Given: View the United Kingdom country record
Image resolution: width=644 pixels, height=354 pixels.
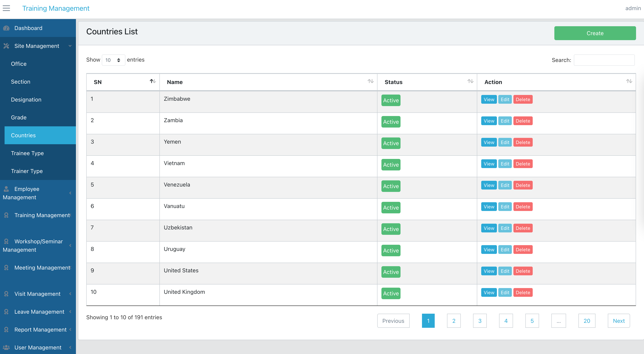Looking at the screenshot, I should pyautogui.click(x=489, y=293).
